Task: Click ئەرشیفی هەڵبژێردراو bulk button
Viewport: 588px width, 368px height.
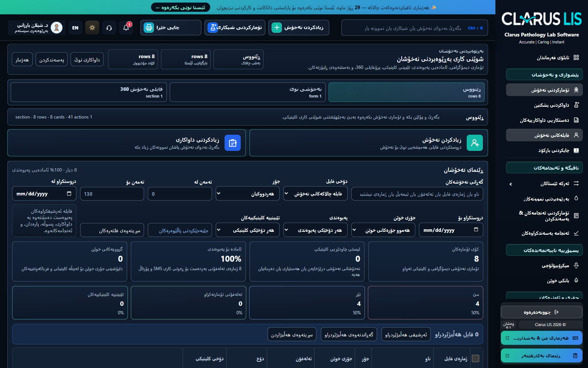Action: 406,334
